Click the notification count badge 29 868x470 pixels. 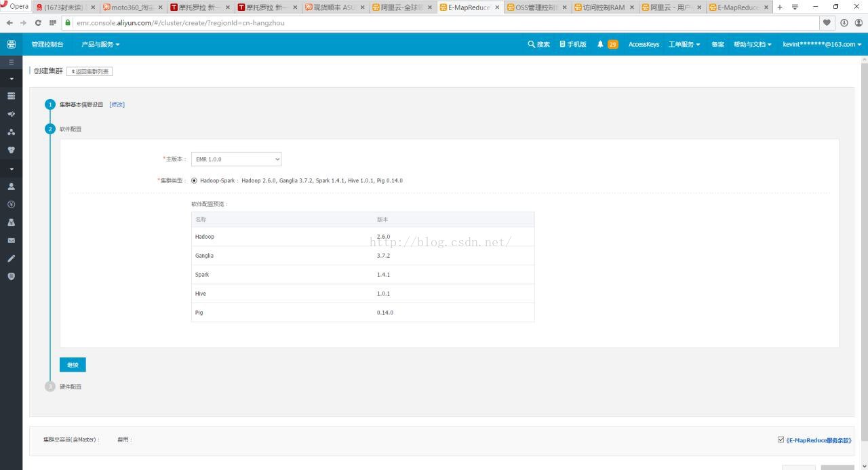pyautogui.click(x=612, y=44)
